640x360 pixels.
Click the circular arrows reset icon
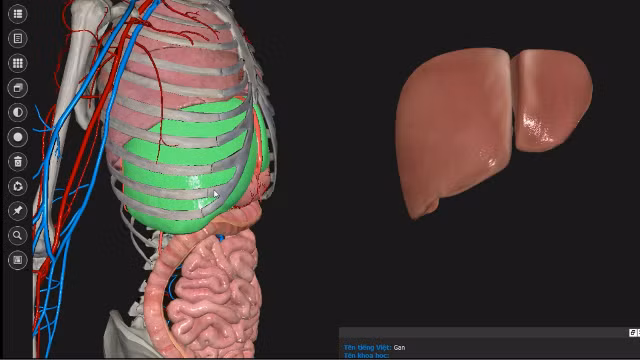click(x=18, y=186)
